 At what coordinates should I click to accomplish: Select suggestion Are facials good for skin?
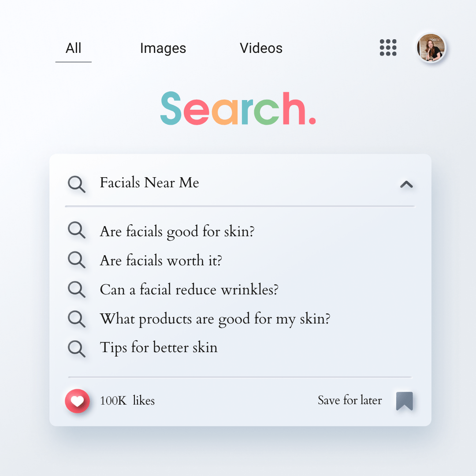177,231
